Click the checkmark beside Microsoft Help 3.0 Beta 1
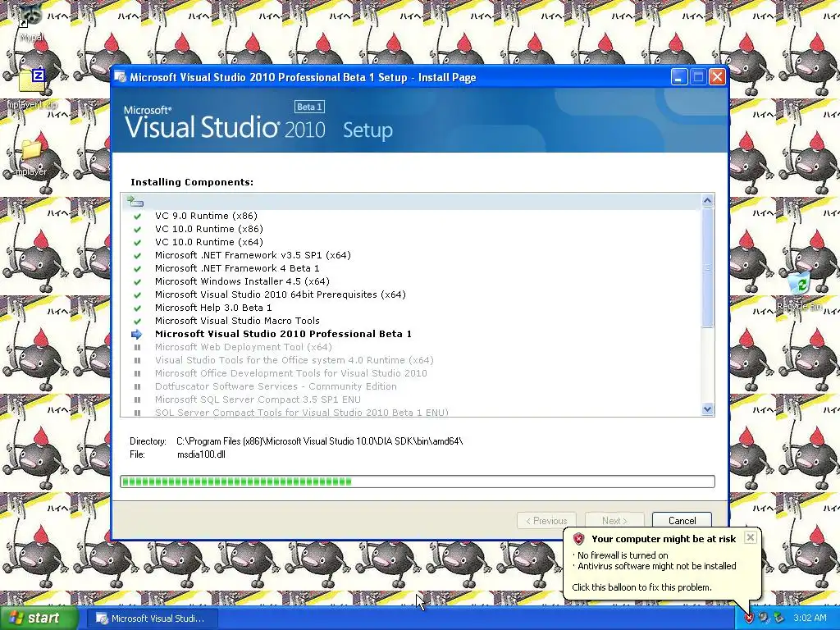The image size is (840, 630). click(x=137, y=308)
